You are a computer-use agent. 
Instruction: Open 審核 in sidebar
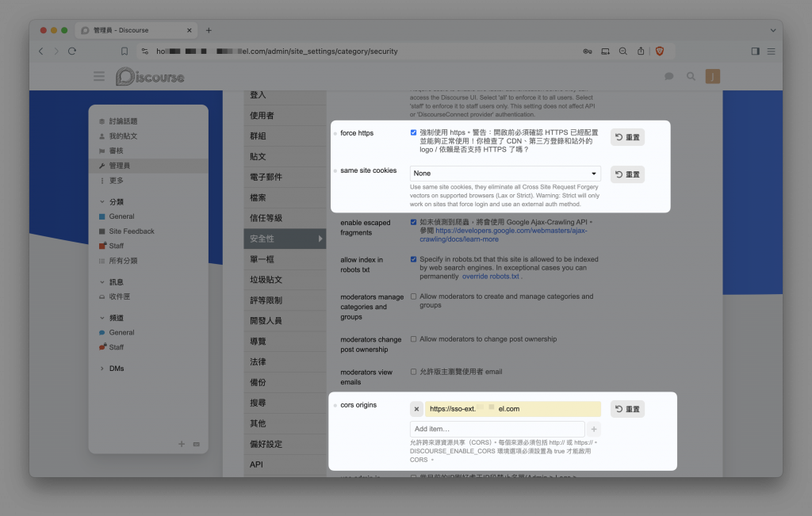[116, 151]
